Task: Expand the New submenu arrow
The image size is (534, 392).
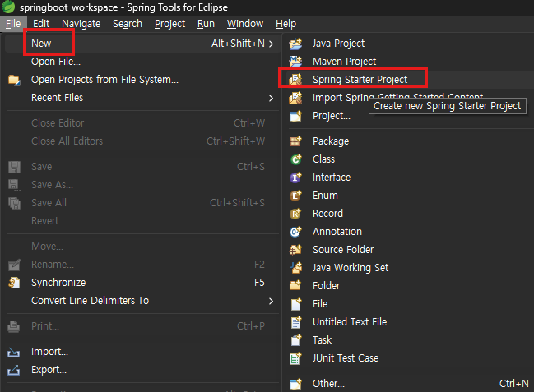Action: tap(271, 44)
